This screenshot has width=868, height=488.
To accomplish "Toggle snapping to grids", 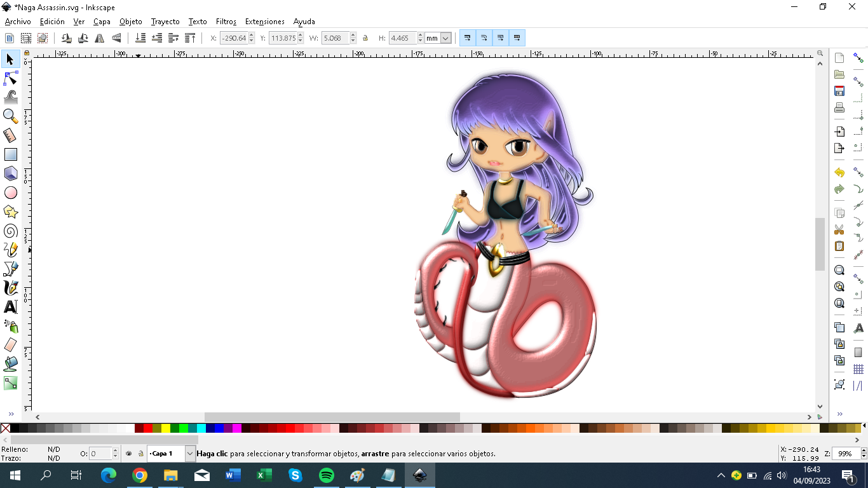I will [858, 369].
